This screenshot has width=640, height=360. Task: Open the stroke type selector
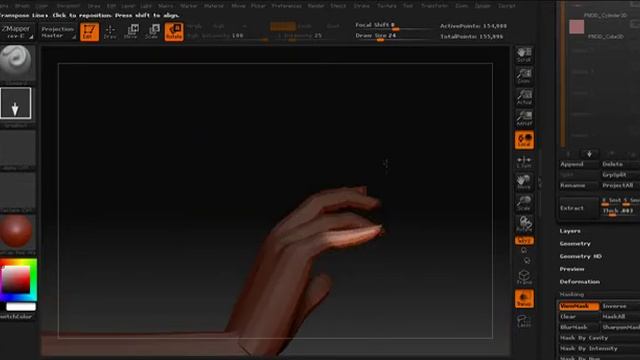pyautogui.click(x=16, y=104)
